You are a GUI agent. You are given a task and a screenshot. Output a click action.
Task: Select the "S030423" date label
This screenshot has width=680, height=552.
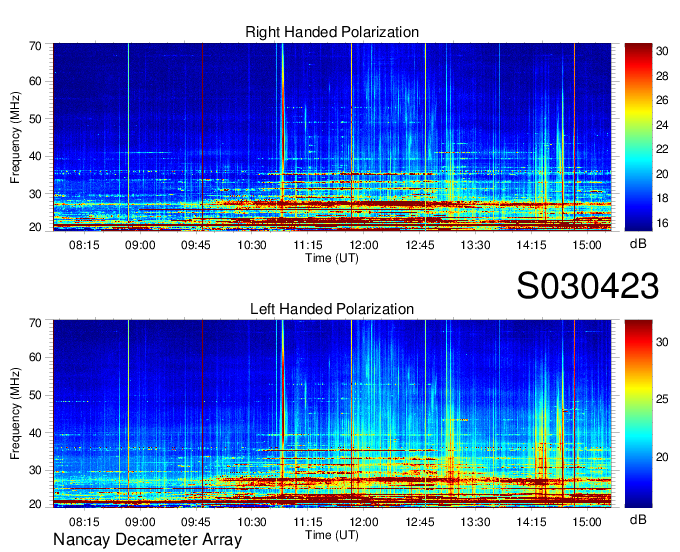(x=588, y=286)
